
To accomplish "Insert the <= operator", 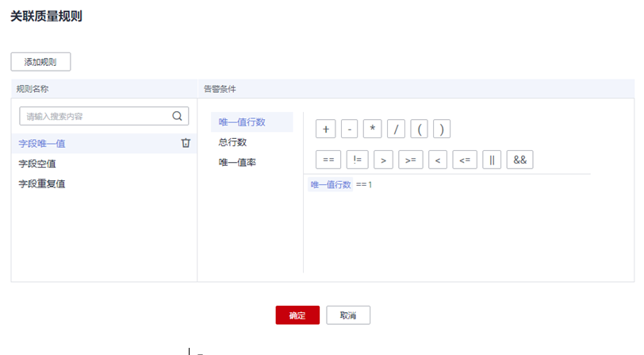I will [465, 160].
